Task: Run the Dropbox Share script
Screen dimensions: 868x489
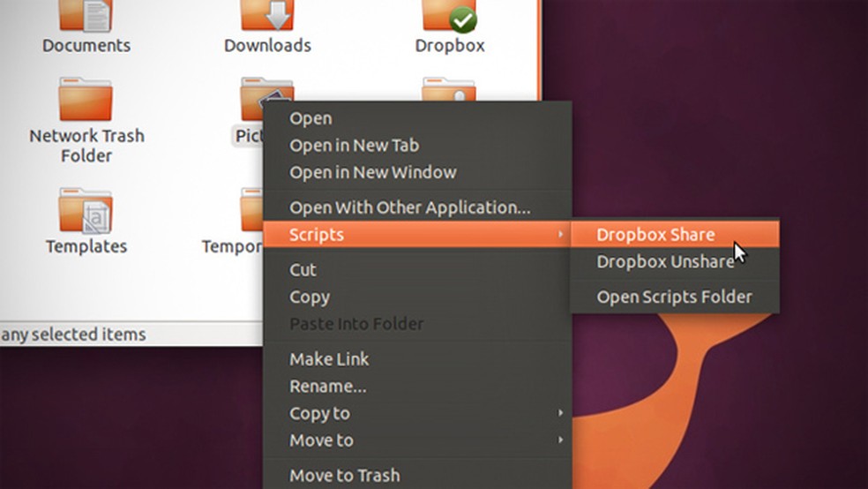Action: click(x=675, y=235)
